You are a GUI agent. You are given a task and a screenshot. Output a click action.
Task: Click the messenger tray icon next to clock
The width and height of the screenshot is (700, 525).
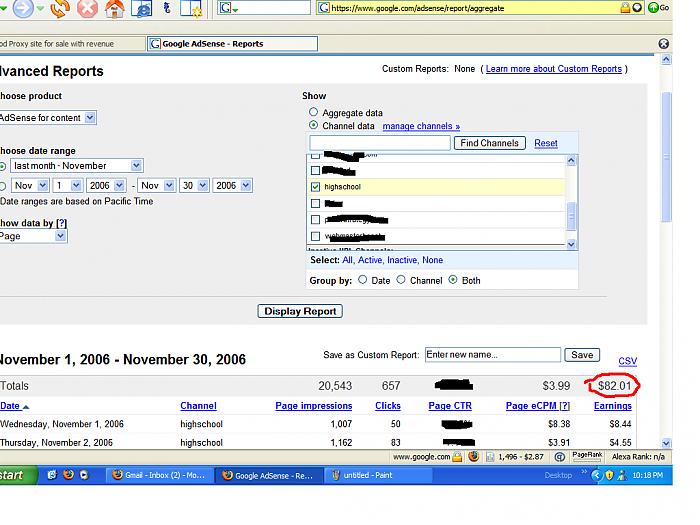pos(621,475)
